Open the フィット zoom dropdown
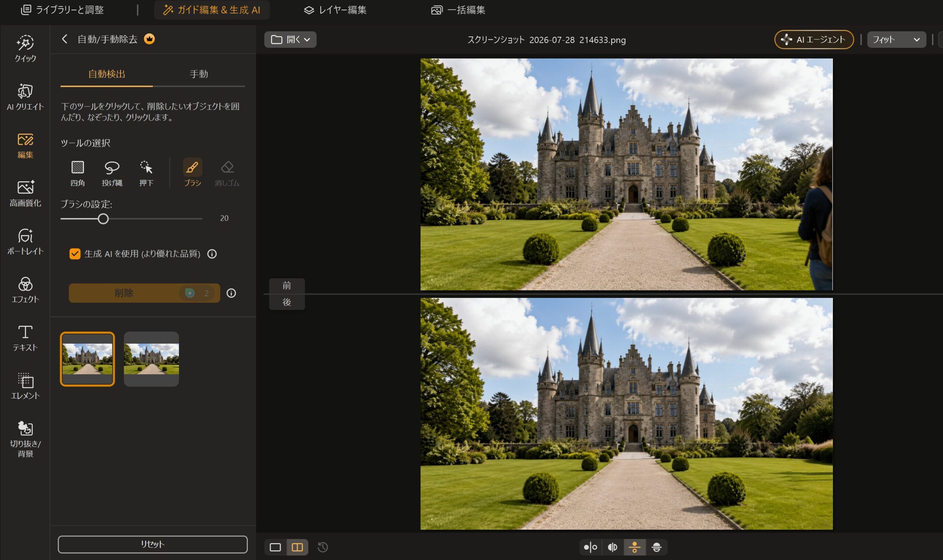Screen dimensions: 943x560 897,40
